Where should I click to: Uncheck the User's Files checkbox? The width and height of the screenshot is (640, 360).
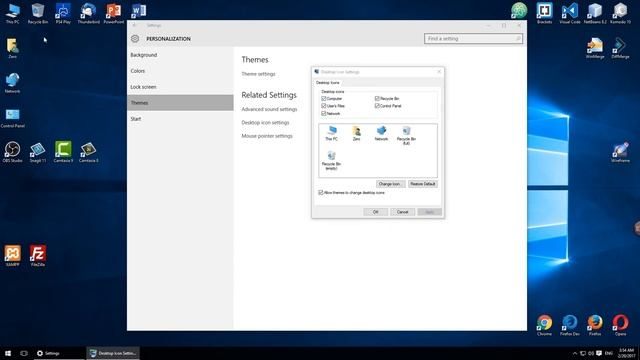tap(324, 106)
